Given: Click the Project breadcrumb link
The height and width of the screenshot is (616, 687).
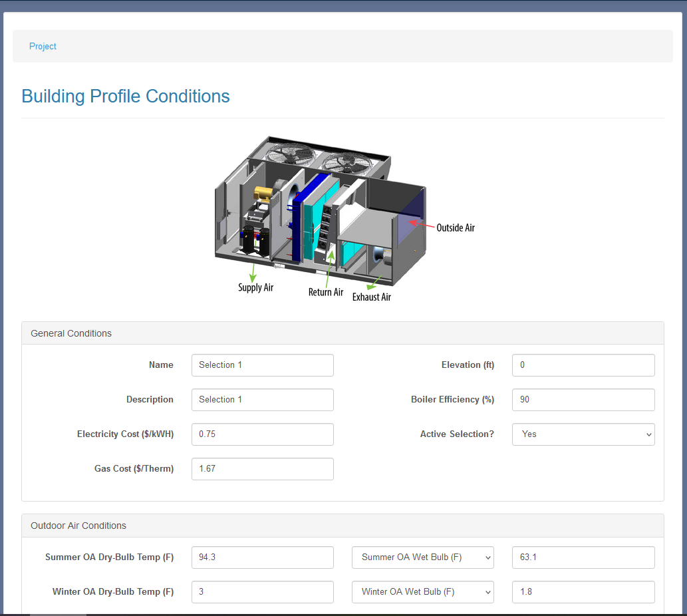Looking at the screenshot, I should (x=43, y=47).
